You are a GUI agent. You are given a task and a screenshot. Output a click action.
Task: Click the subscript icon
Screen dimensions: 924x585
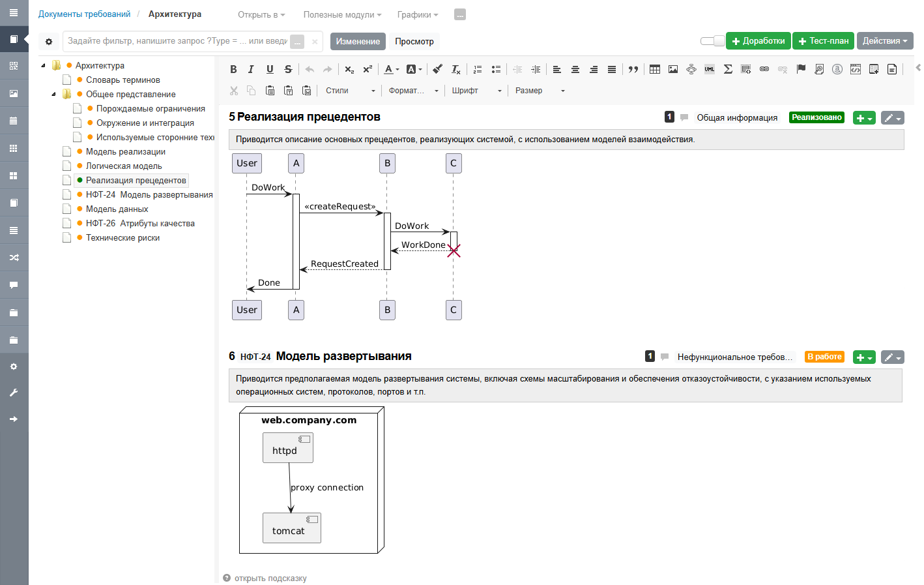(x=349, y=69)
